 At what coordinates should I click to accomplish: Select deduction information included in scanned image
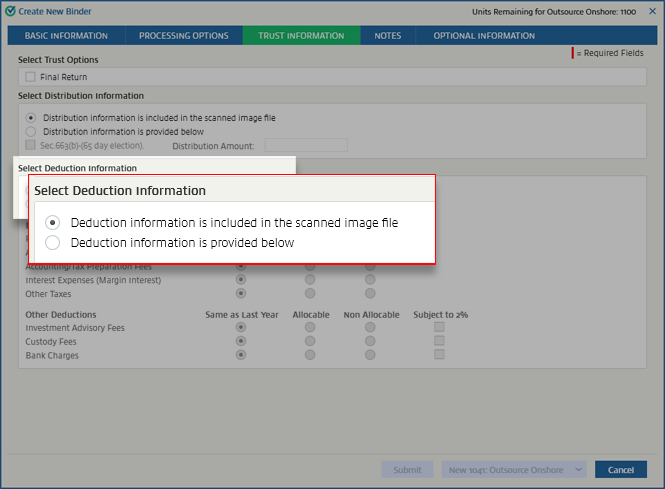pos(53,222)
